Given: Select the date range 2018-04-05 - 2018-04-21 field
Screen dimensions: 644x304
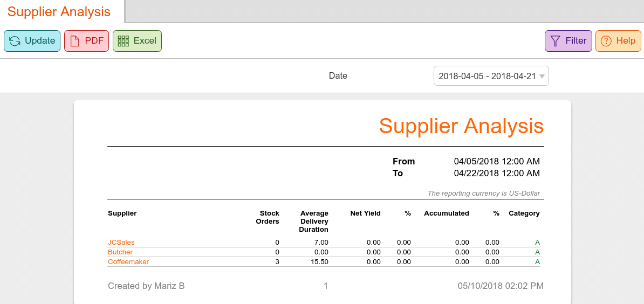Looking at the screenshot, I should point(491,76).
